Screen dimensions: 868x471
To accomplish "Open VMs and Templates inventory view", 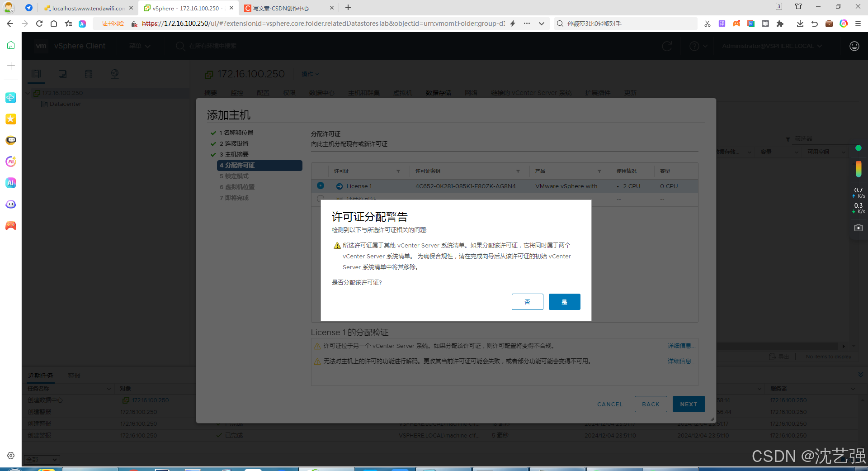I will point(62,74).
